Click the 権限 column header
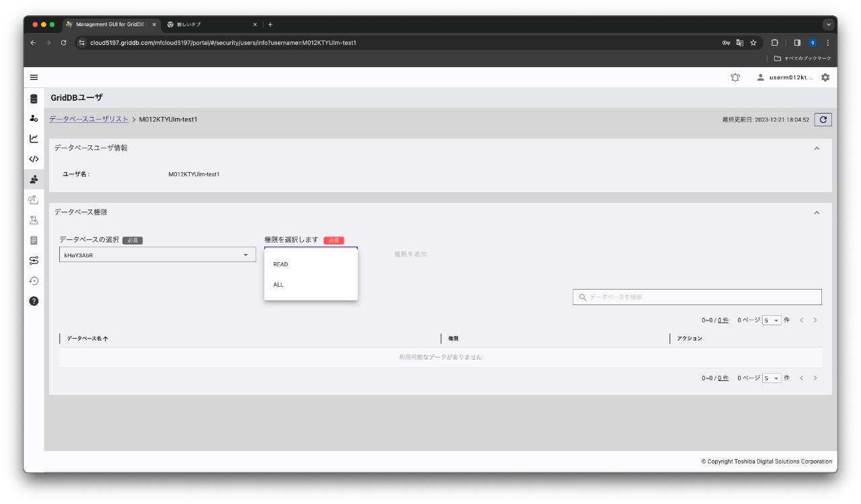 pyautogui.click(x=453, y=339)
